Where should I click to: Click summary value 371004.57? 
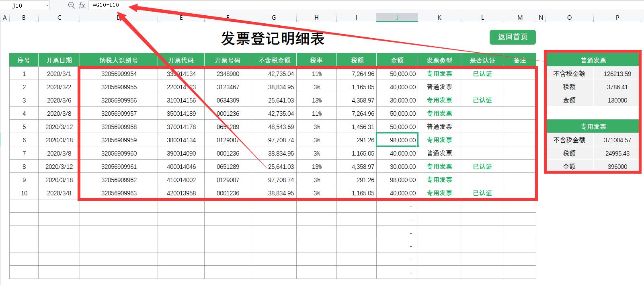click(x=617, y=140)
